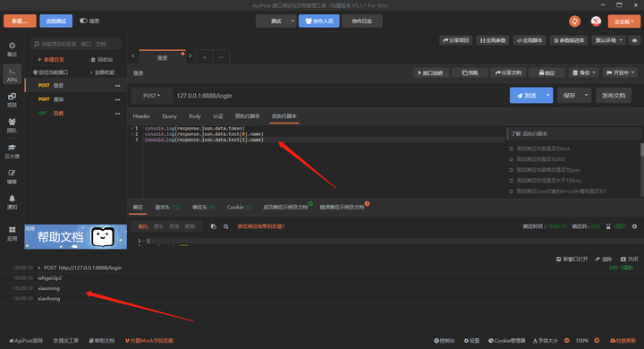
Task: Click 绑定响应结果到变量 link
Action: [x=261, y=226]
